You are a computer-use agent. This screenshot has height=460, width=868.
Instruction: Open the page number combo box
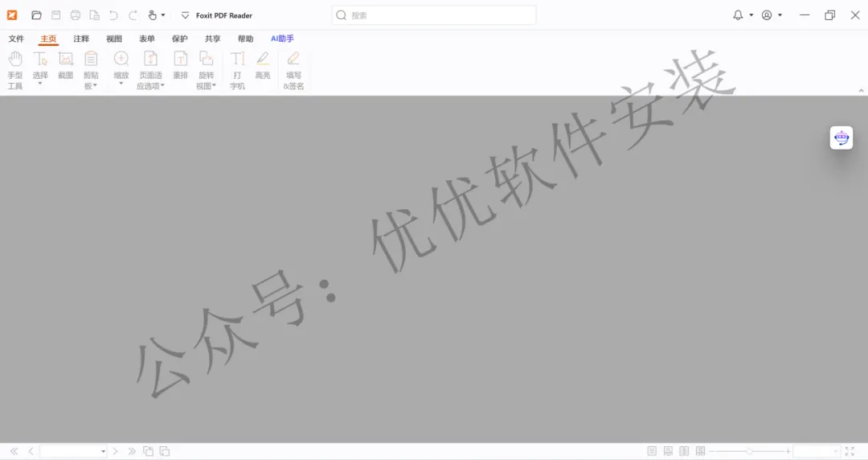click(x=73, y=451)
